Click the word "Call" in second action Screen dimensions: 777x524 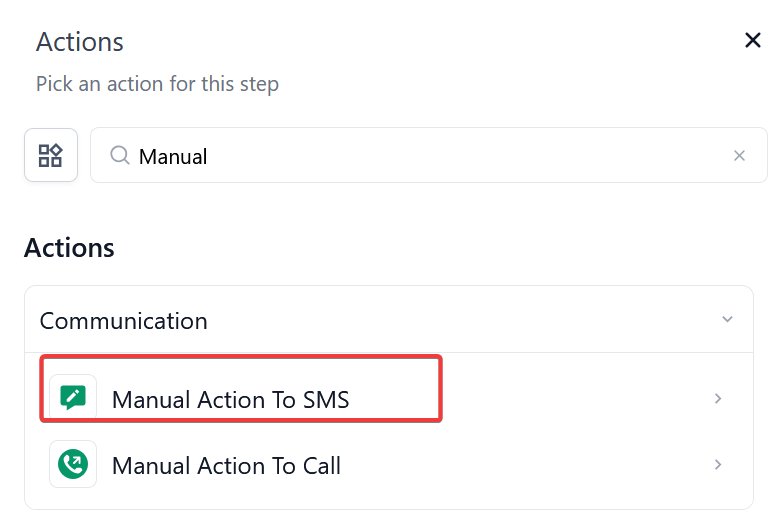click(321, 466)
